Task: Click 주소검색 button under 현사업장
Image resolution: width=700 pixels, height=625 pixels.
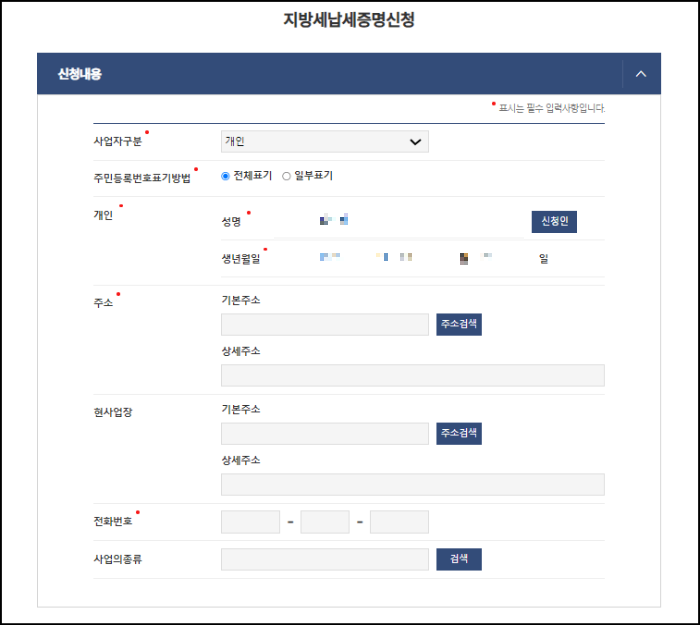Action: pyautogui.click(x=458, y=433)
